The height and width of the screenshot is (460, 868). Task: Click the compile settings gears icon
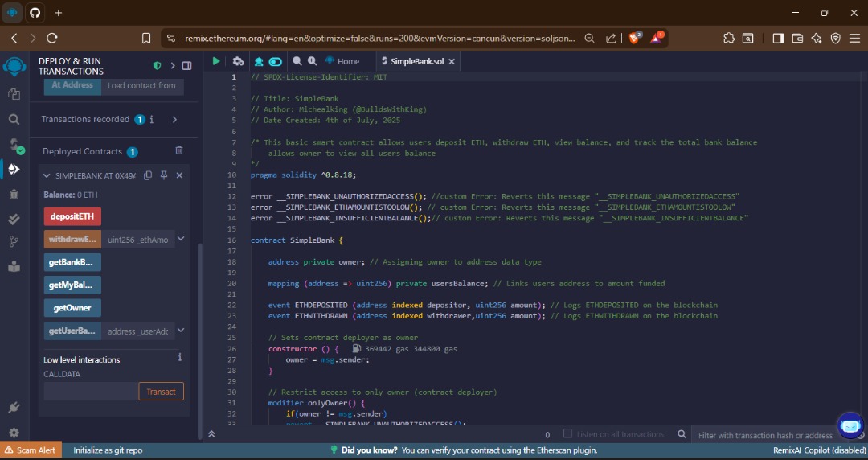(x=238, y=61)
